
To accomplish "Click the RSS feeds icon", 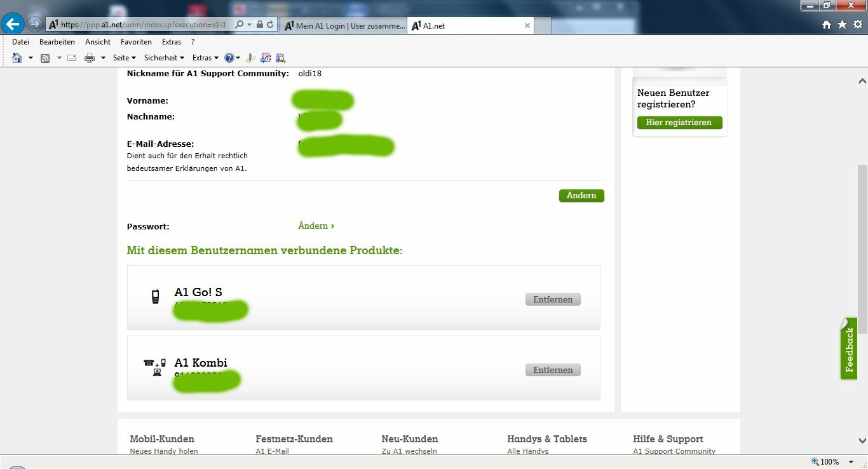I will [x=45, y=58].
